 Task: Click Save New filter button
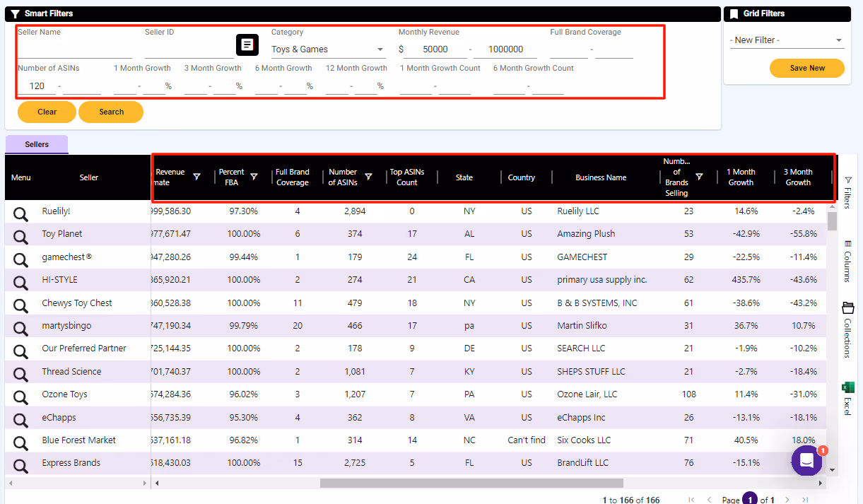(x=807, y=68)
